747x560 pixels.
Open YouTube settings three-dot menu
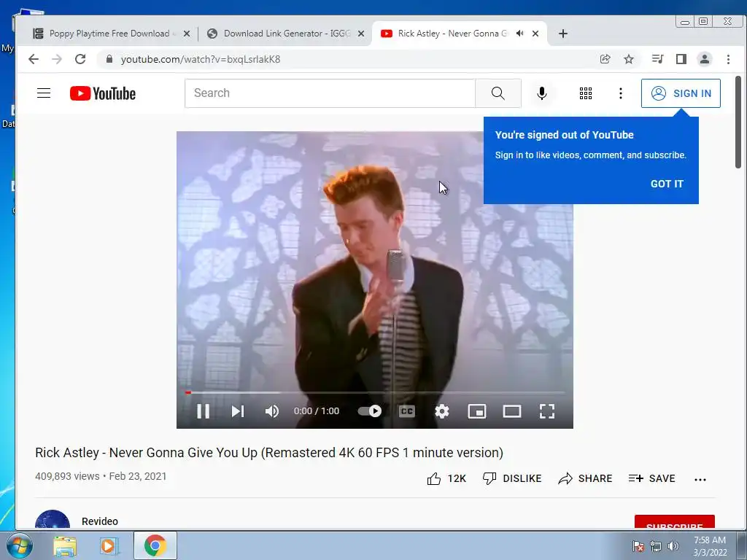[x=620, y=93]
